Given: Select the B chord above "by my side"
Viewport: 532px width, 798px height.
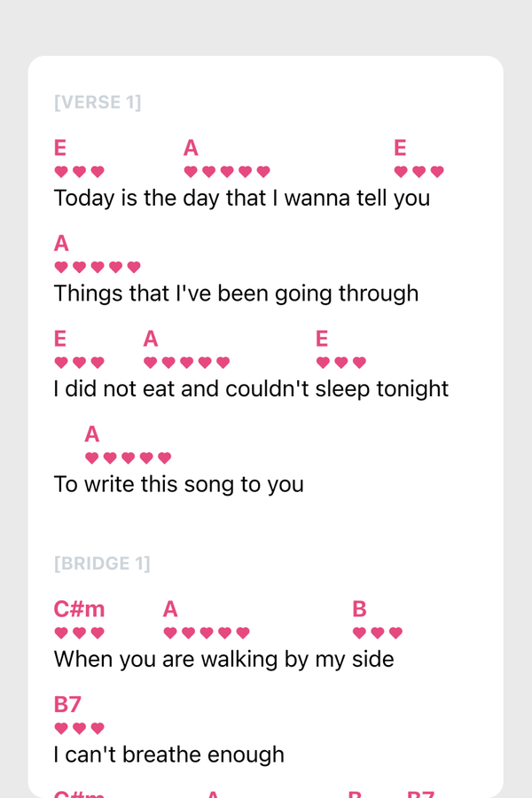Looking at the screenshot, I should pos(359,609).
